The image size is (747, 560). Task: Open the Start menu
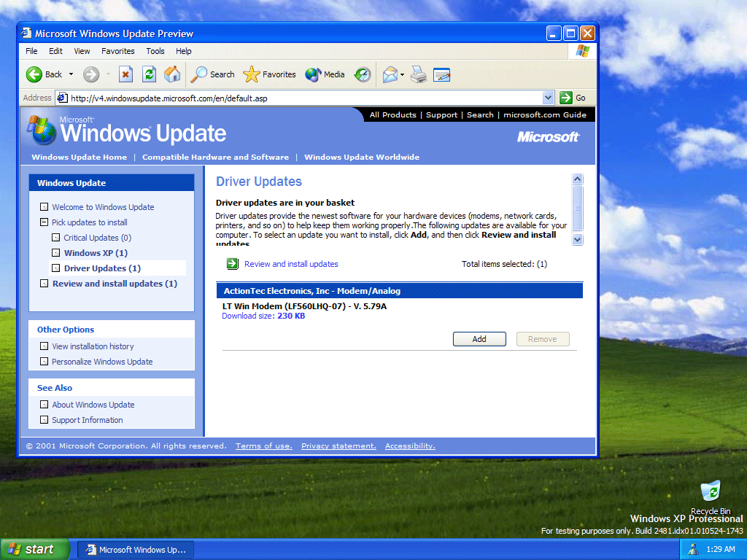[x=35, y=549]
